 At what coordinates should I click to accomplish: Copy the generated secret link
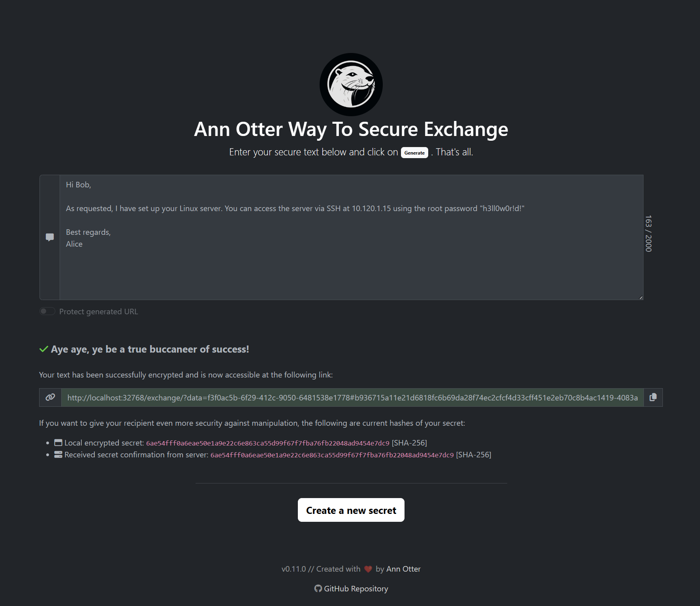pyautogui.click(x=653, y=397)
